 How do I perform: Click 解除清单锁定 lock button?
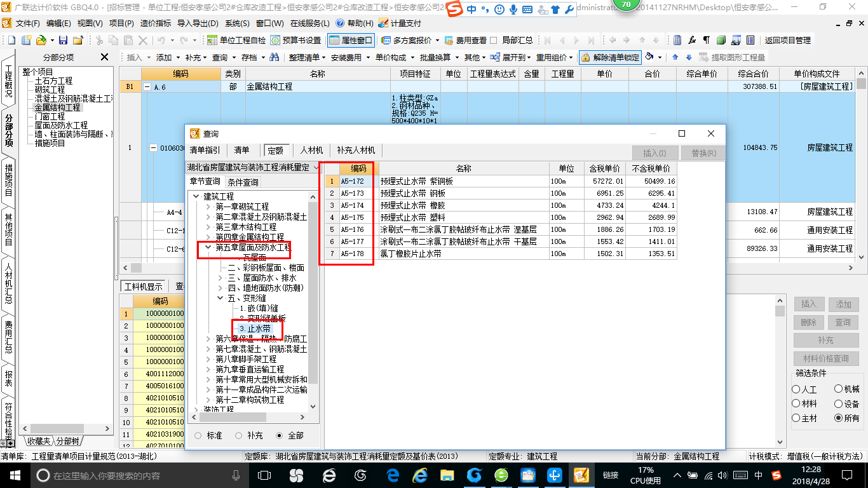coord(610,57)
